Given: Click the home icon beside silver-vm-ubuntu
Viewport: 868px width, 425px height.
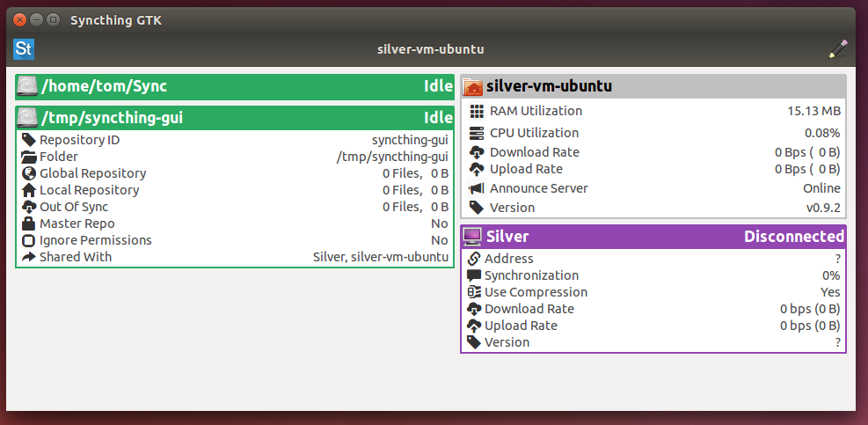Looking at the screenshot, I should [x=472, y=86].
